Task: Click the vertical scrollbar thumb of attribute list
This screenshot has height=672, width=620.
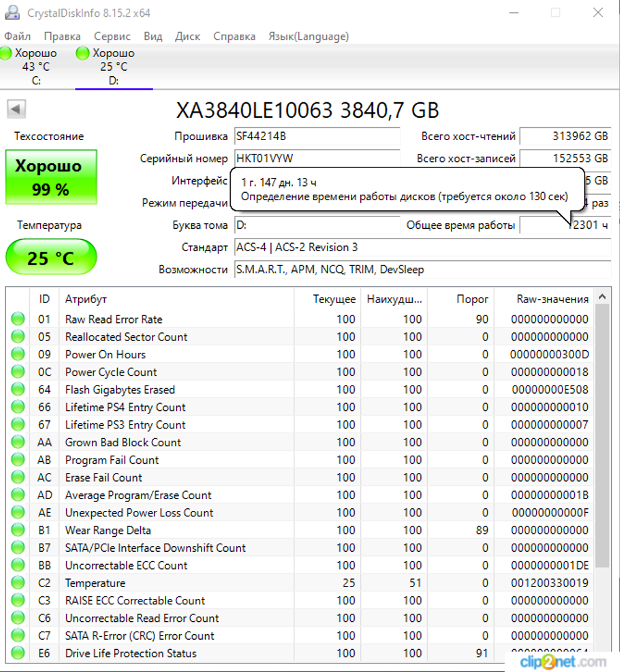Action: coord(602,436)
